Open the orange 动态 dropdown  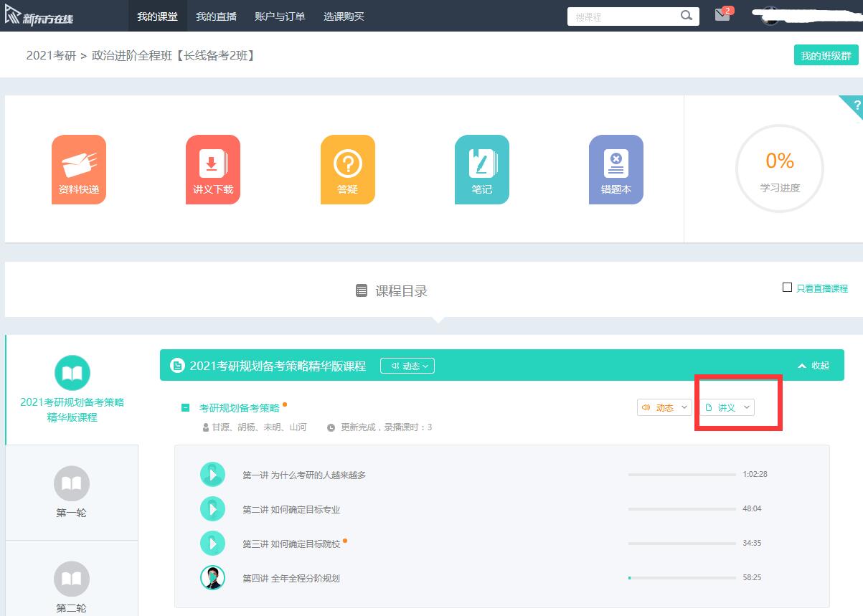664,407
